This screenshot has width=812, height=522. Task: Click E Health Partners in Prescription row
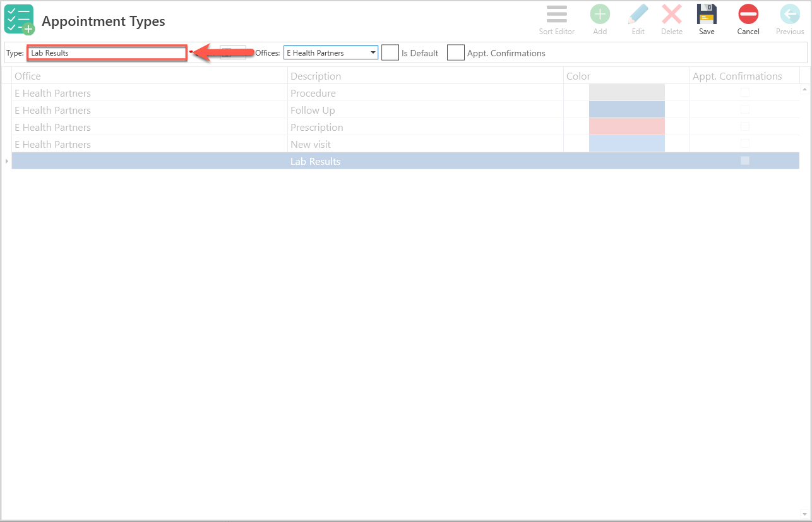(53, 127)
